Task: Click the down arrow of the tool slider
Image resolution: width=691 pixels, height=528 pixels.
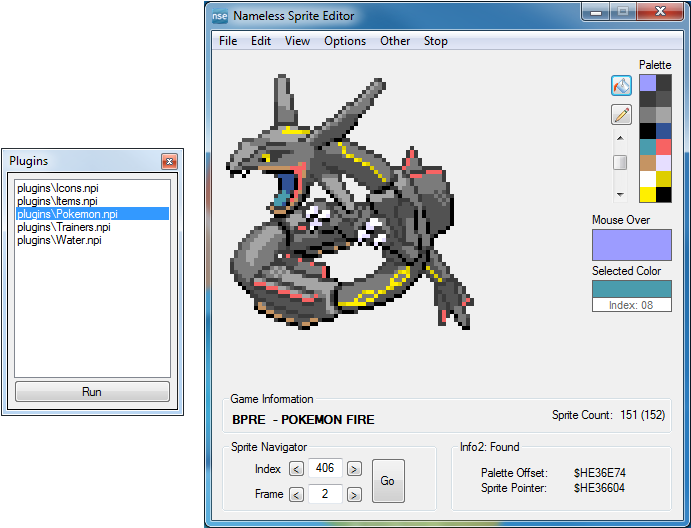Action: [x=620, y=194]
